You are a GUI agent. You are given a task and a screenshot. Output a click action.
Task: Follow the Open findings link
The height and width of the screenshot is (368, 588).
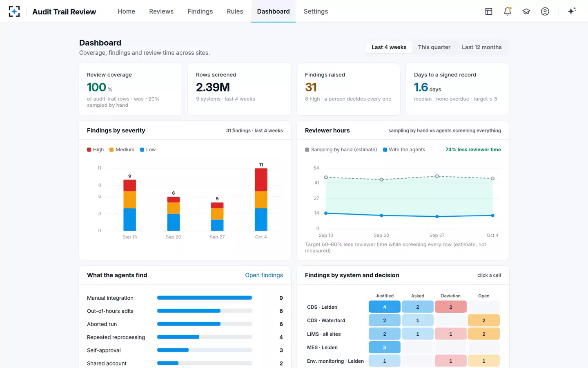click(x=264, y=275)
